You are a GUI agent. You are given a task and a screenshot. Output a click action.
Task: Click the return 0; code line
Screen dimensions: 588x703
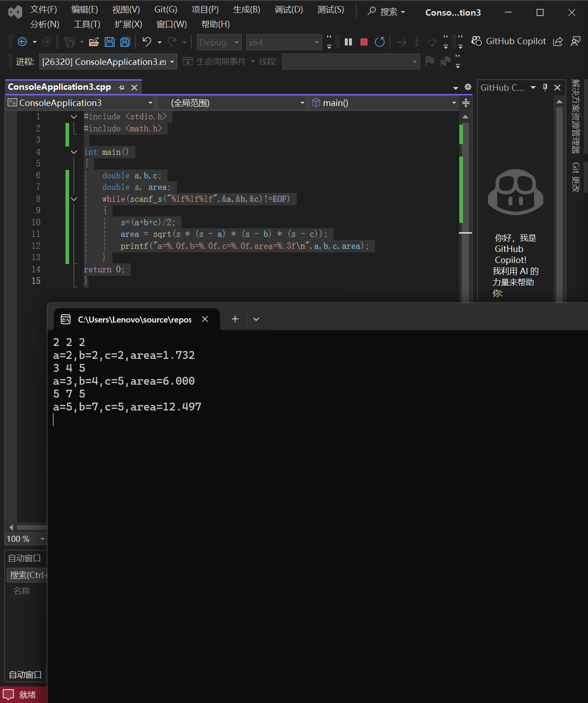pos(104,269)
